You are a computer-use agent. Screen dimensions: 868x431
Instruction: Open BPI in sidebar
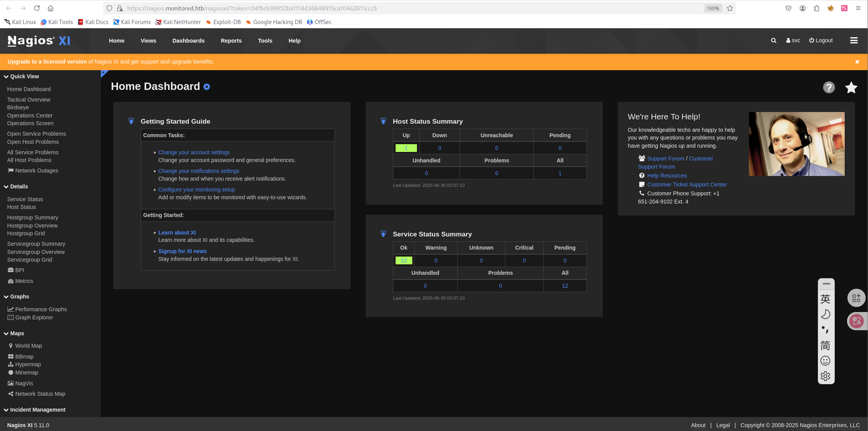click(16, 270)
